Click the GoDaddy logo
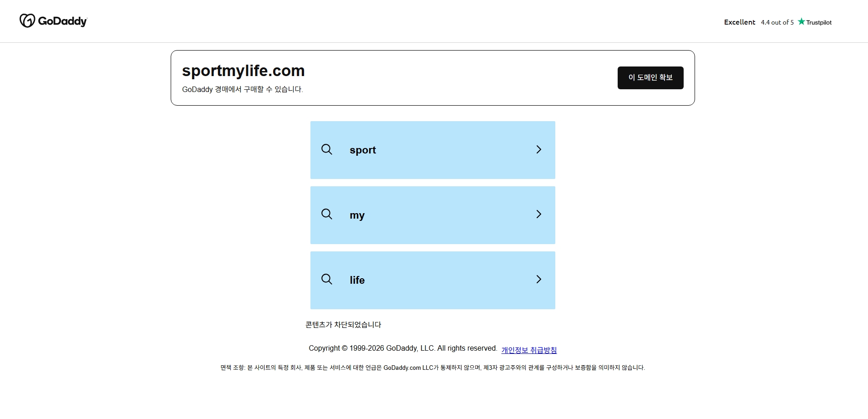Viewport: 868px width, 419px height. tap(53, 21)
